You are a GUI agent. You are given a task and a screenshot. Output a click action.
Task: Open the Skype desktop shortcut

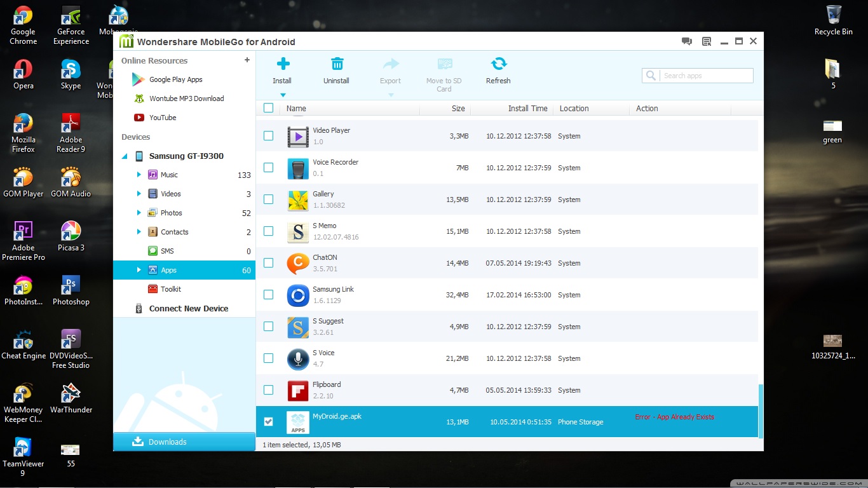pyautogui.click(x=71, y=75)
